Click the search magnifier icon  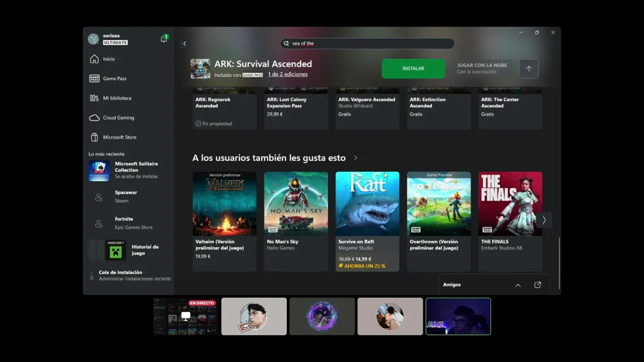click(x=286, y=44)
